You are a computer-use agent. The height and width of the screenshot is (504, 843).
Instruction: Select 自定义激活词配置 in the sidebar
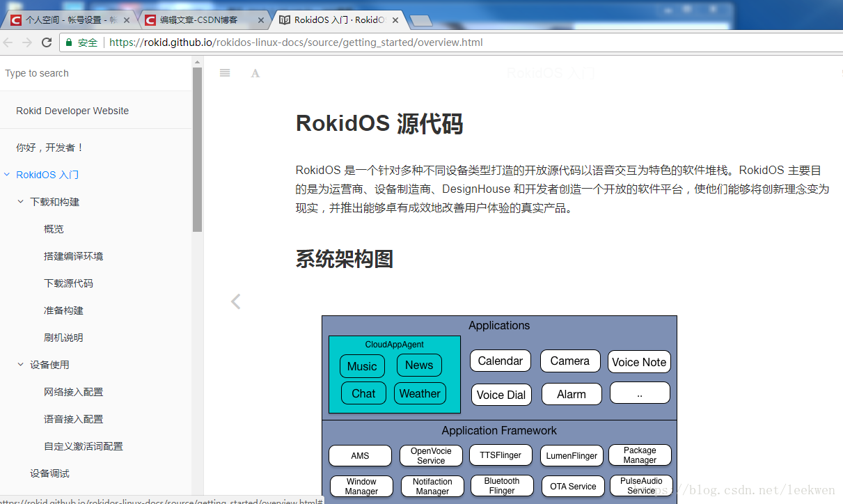[x=83, y=446]
